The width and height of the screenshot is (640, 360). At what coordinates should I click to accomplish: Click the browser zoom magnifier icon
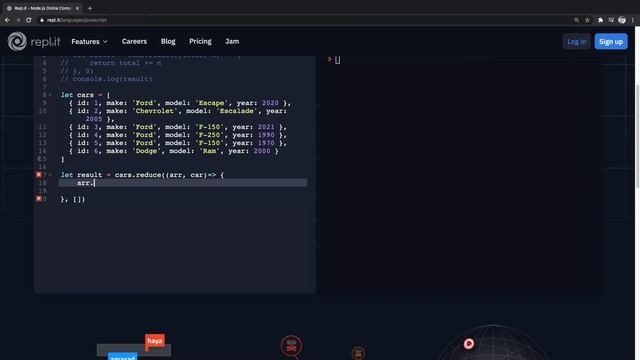(576, 20)
